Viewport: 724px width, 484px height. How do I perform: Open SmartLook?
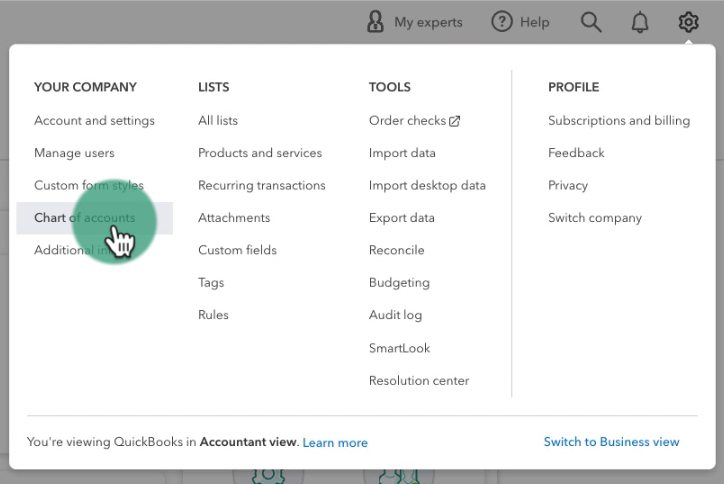point(399,348)
